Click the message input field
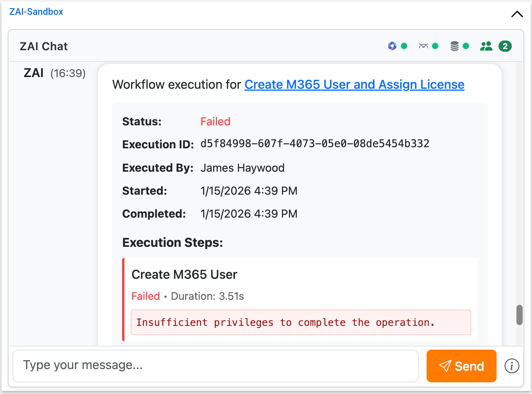The image size is (532, 394). pyautogui.click(x=215, y=366)
